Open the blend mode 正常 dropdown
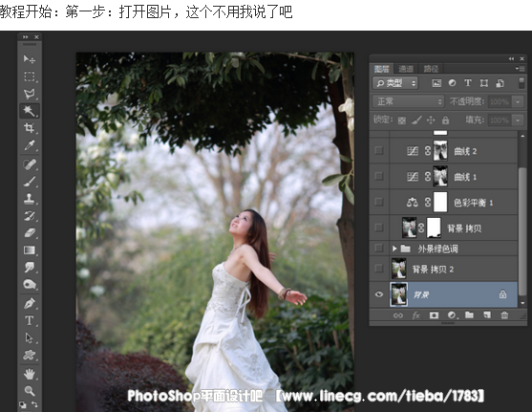This screenshot has width=532, height=412. point(408,101)
